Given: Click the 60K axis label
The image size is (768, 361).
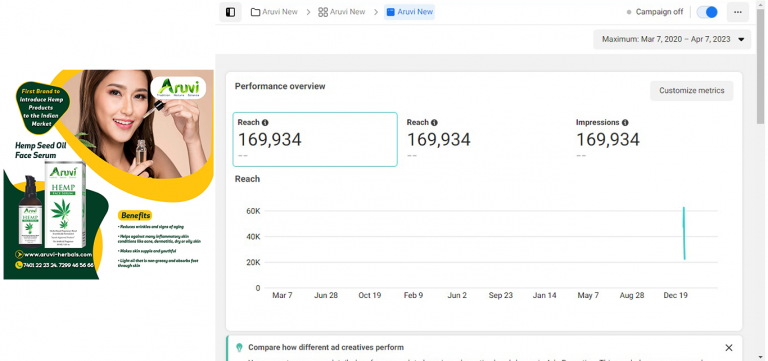Looking at the screenshot, I should pyautogui.click(x=253, y=211).
